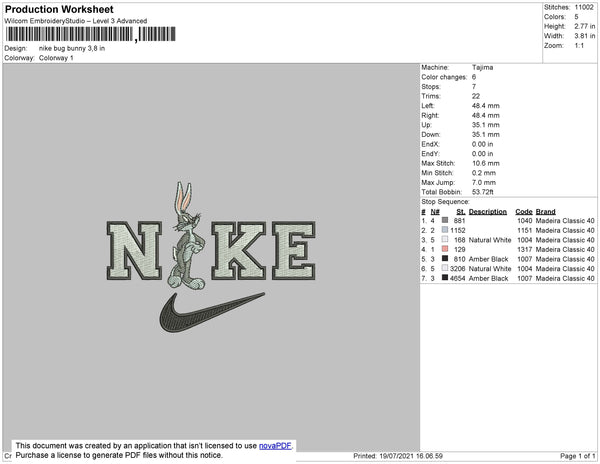The image size is (600, 464).
Task: Click the 'EndX:' label
Action: click(x=430, y=144)
